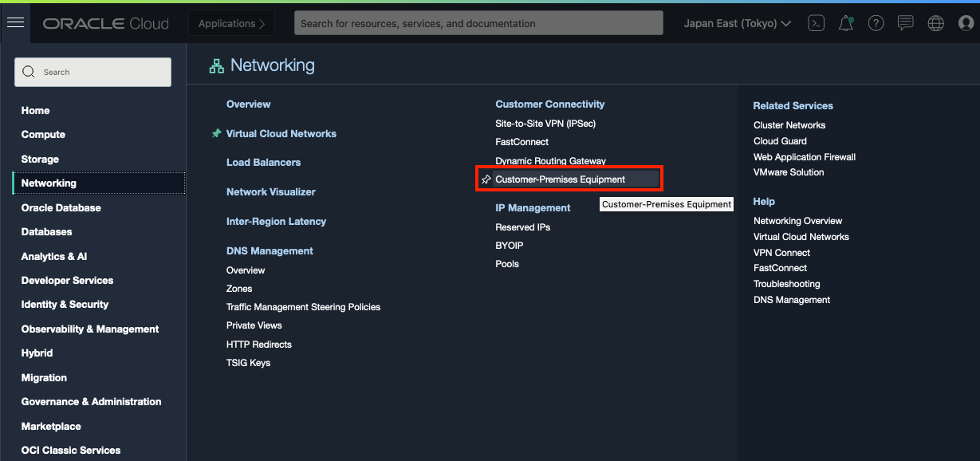Open the Networking Overview heading link
980x461 pixels.
pos(249,104)
